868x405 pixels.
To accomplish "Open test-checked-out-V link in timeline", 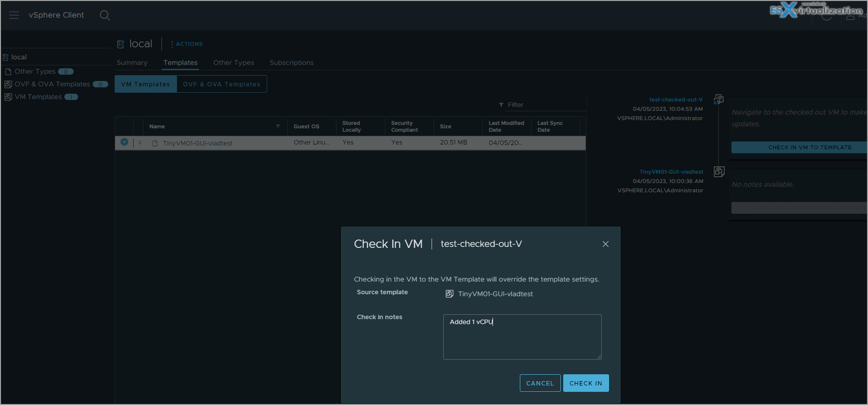I will pos(676,100).
